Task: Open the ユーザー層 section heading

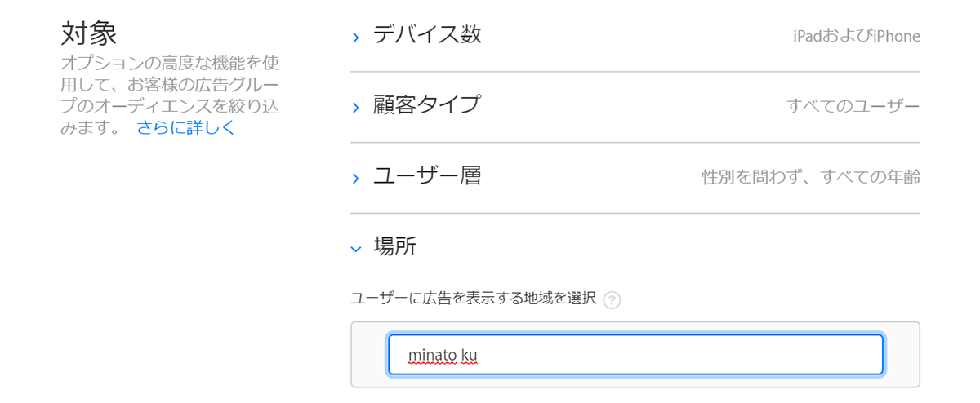Action: [427, 175]
